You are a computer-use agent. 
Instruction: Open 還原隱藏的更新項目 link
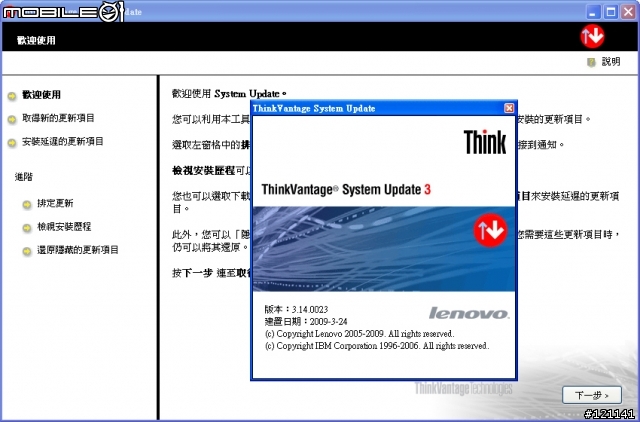[x=78, y=249]
